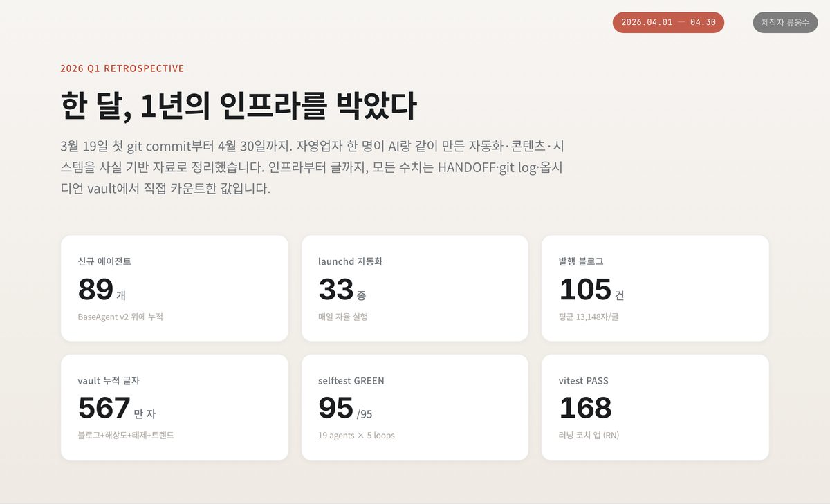Click the value 89 개
The image size is (830, 504).
coord(102,290)
